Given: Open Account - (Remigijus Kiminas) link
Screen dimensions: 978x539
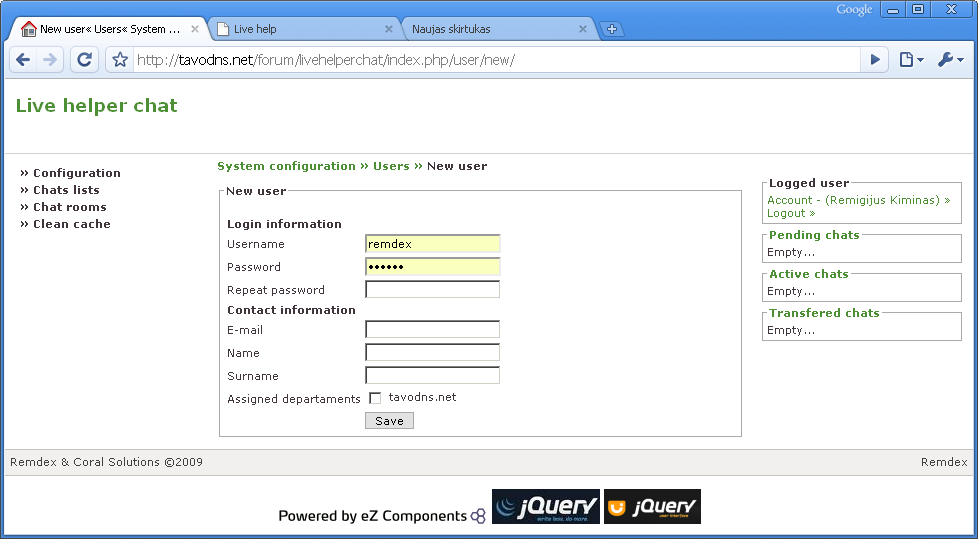Looking at the screenshot, I should coord(859,200).
